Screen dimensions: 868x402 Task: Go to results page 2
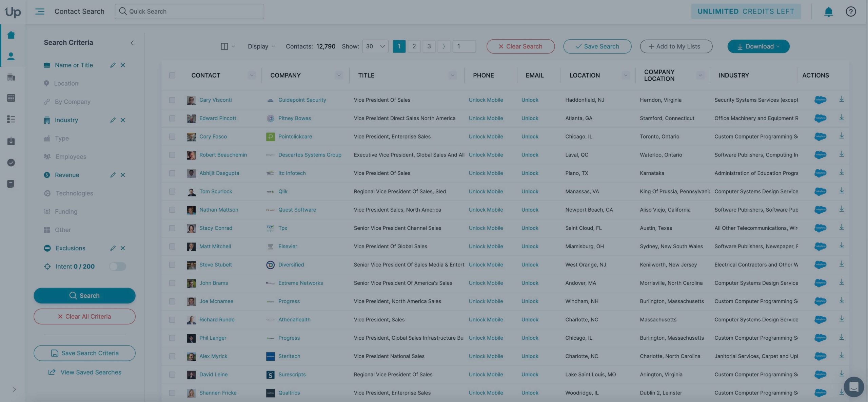tap(414, 46)
